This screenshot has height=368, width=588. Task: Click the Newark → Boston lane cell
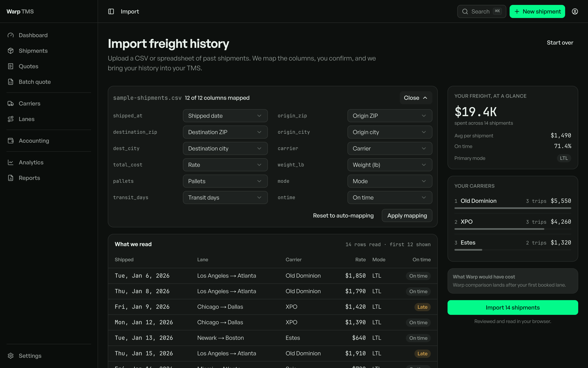220,338
